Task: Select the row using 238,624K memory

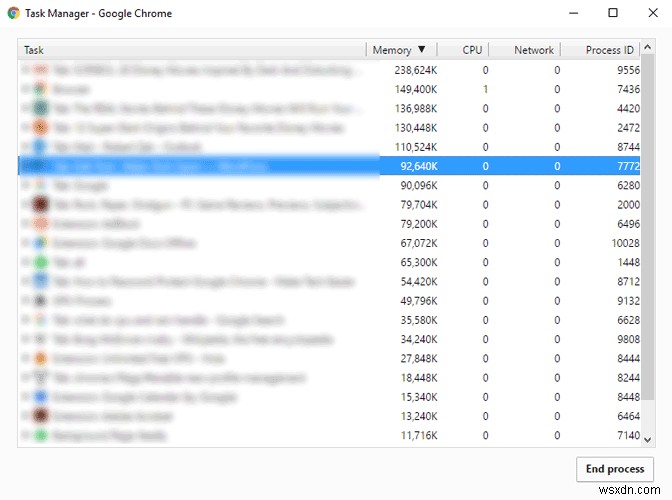Action: [329, 70]
